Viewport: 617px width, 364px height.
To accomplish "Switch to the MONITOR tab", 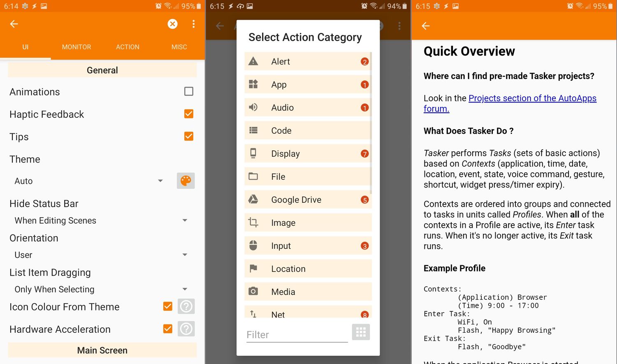I will 77,47.
